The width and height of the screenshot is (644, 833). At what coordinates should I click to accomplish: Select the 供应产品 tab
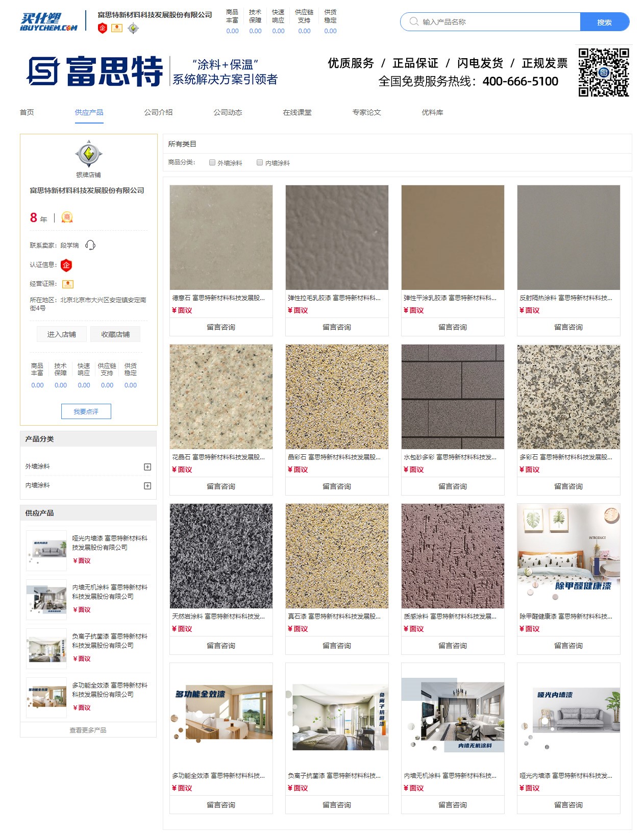point(89,112)
